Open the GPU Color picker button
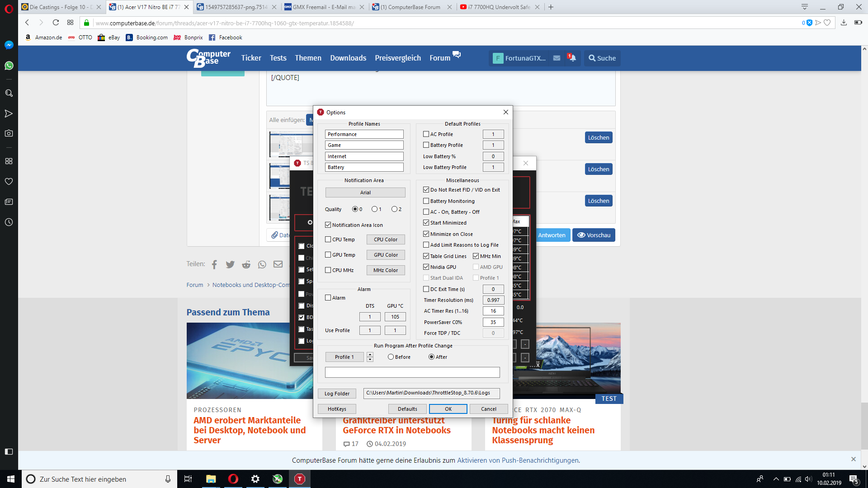Image resolution: width=868 pixels, height=488 pixels. [x=386, y=255]
